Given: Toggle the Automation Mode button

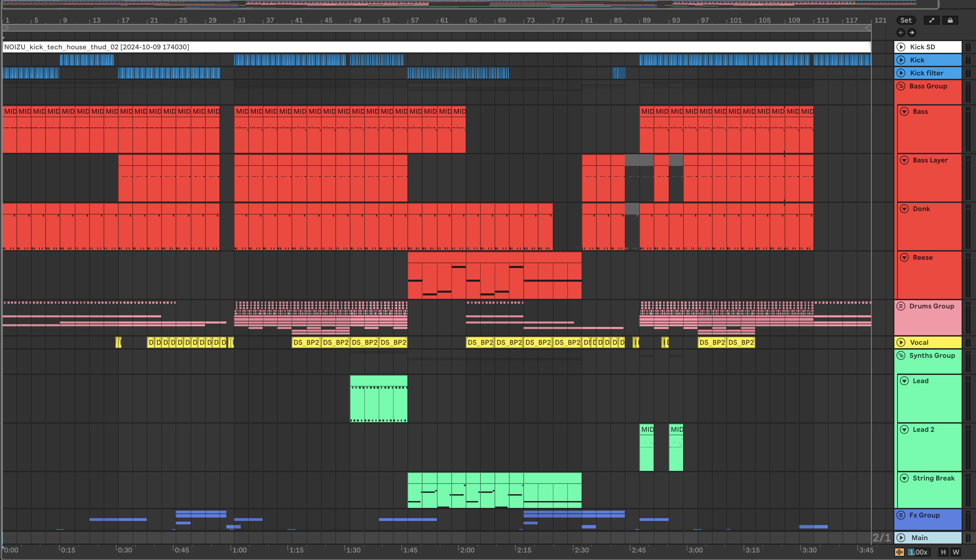Looking at the screenshot, I should (931, 20).
